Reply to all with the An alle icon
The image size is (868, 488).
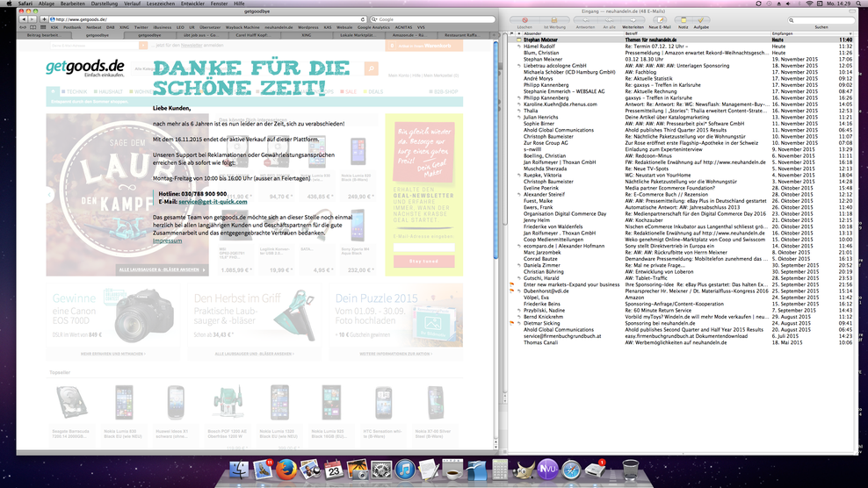point(609,20)
